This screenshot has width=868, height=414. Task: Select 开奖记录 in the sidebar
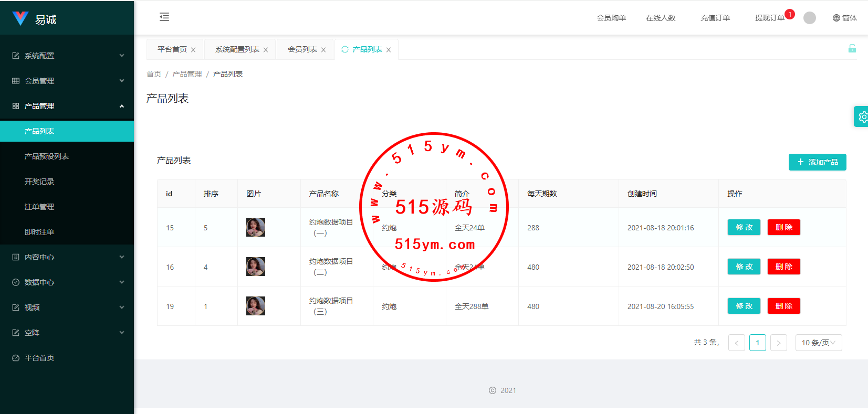pyautogui.click(x=39, y=182)
